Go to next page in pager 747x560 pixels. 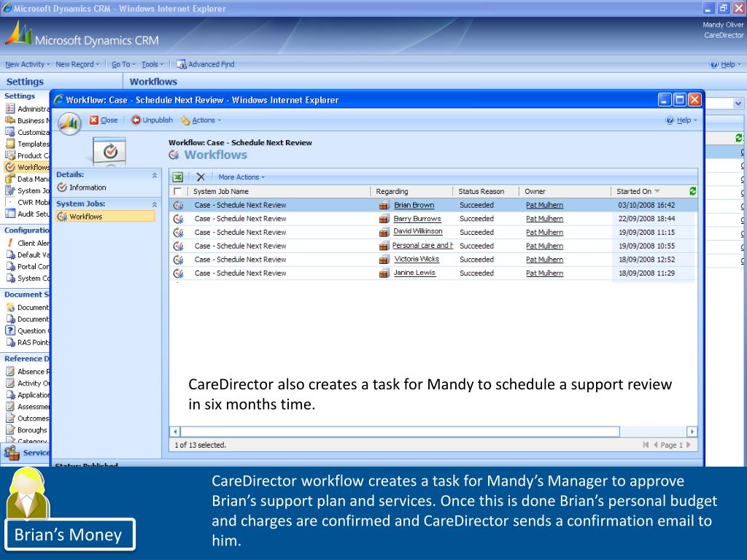tap(689, 445)
